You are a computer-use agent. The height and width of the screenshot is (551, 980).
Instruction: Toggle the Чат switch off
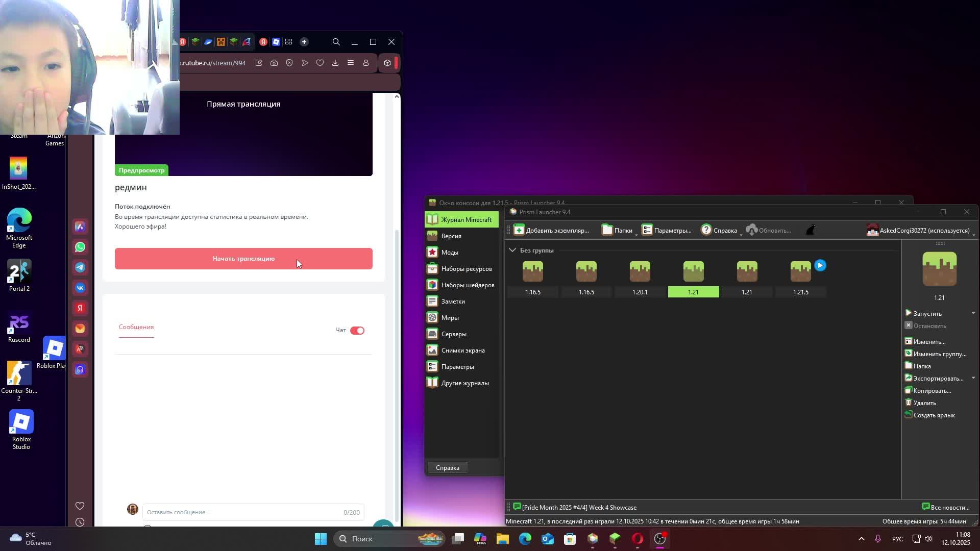pyautogui.click(x=357, y=331)
